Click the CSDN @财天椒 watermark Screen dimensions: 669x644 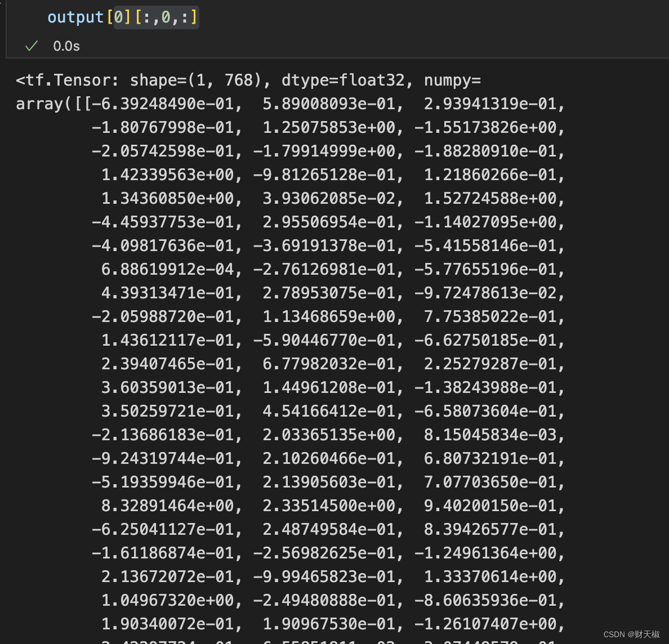[x=631, y=634]
